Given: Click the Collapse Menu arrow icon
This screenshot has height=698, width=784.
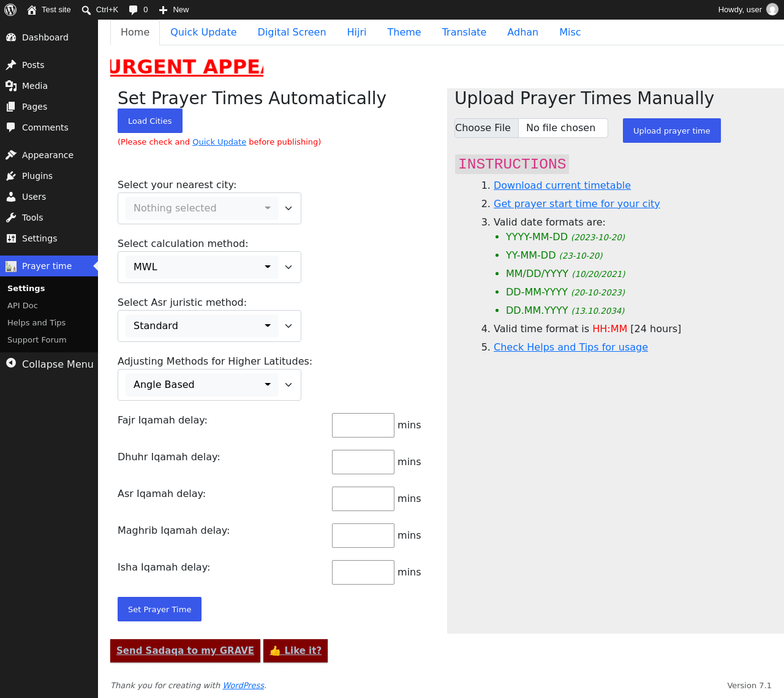Looking at the screenshot, I should 11,363.
